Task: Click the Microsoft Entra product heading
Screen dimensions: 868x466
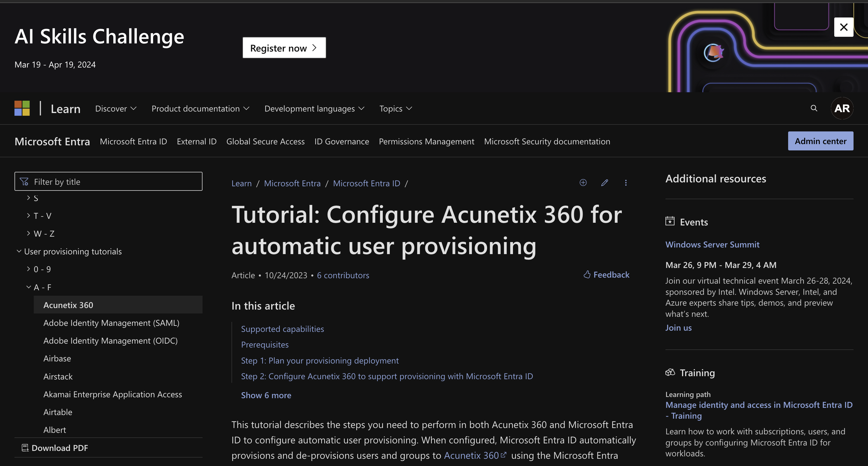Action: pyautogui.click(x=52, y=141)
